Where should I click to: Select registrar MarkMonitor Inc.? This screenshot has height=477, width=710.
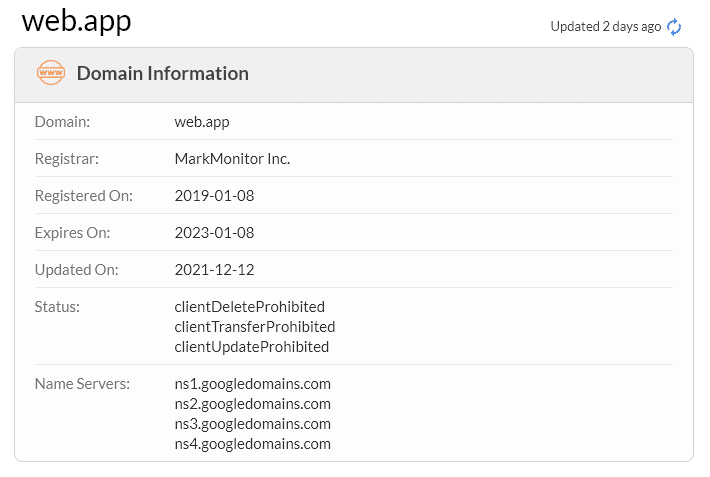click(x=232, y=159)
